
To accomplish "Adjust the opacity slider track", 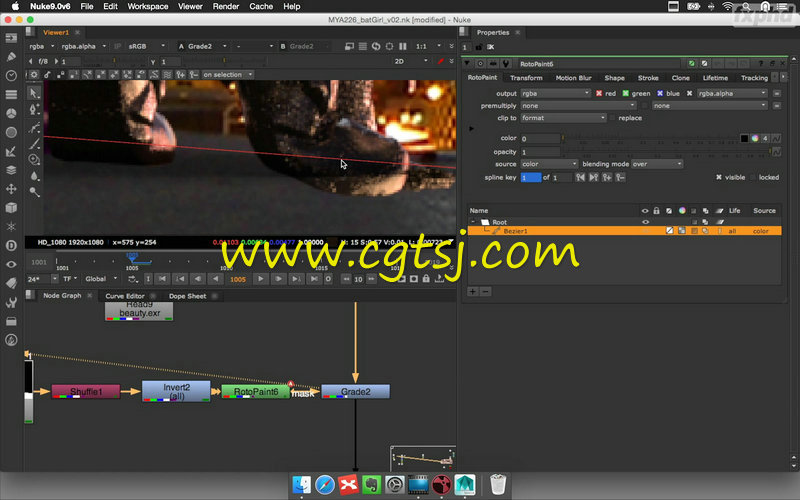I will pos(665,152).
